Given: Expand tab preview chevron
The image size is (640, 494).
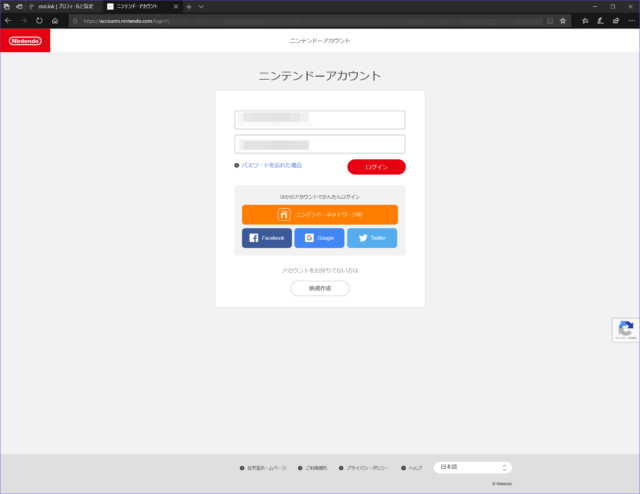Looking at the screenshot, I should (201, 7).
